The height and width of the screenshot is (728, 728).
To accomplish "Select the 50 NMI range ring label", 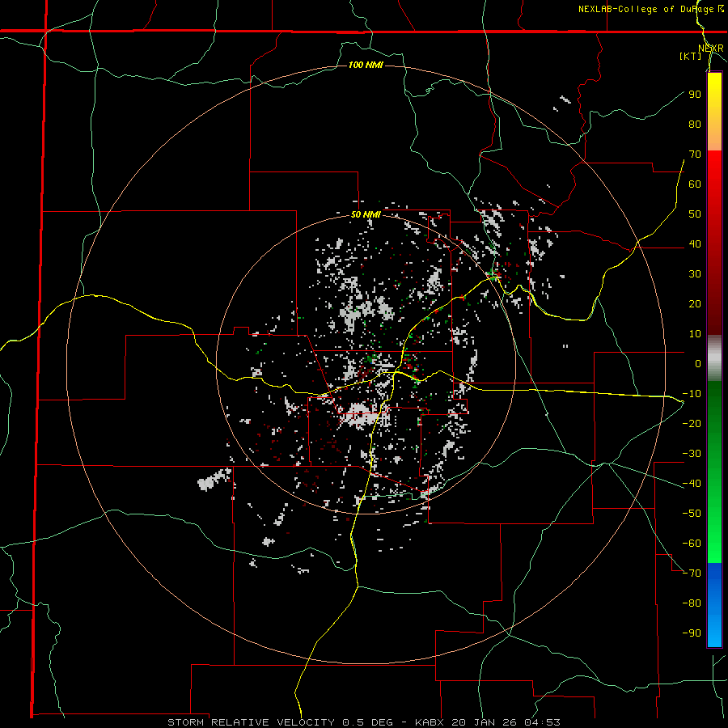I will 366,214.
